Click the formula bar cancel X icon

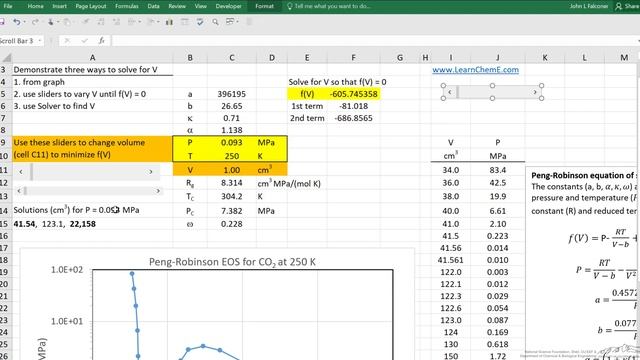[67, 40]
